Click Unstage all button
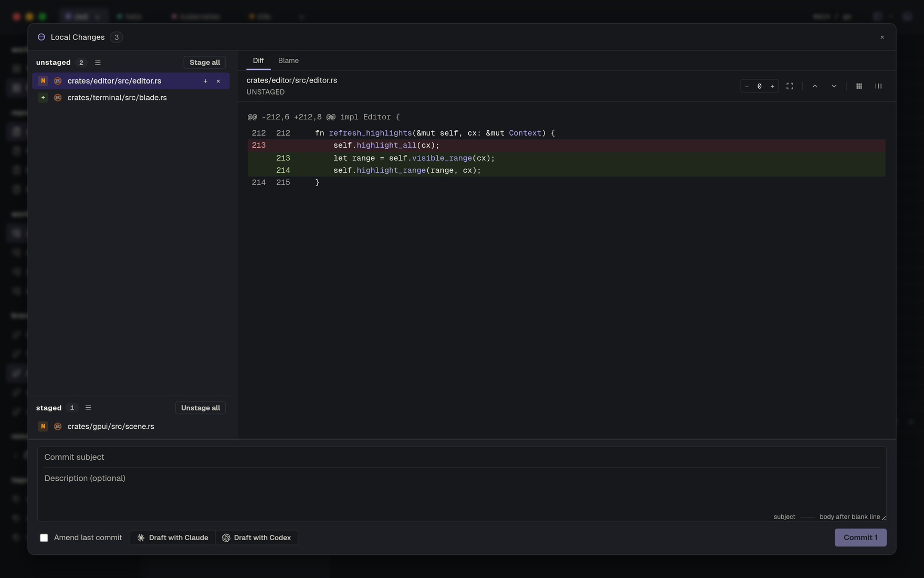This screenshot has width=924, height=578. pyautogui.click(x=201, y=408)
